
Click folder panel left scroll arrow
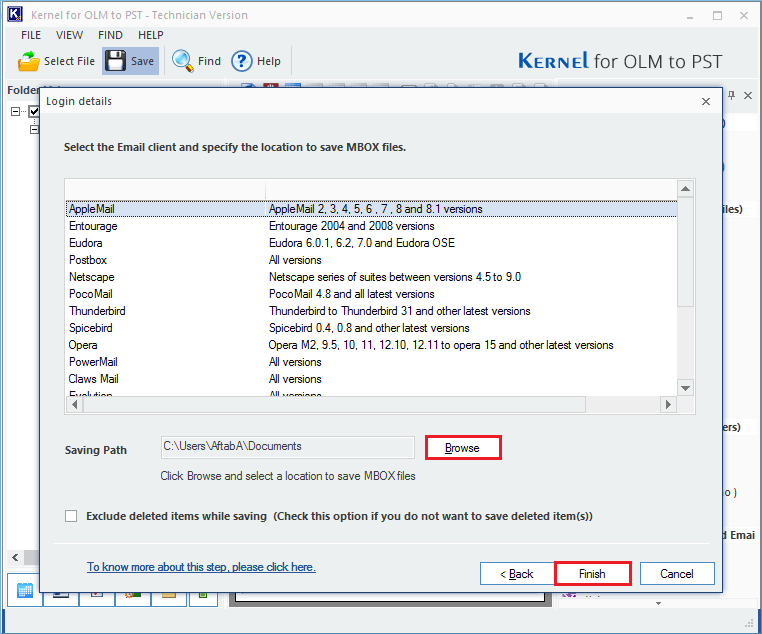pos(16,557)
